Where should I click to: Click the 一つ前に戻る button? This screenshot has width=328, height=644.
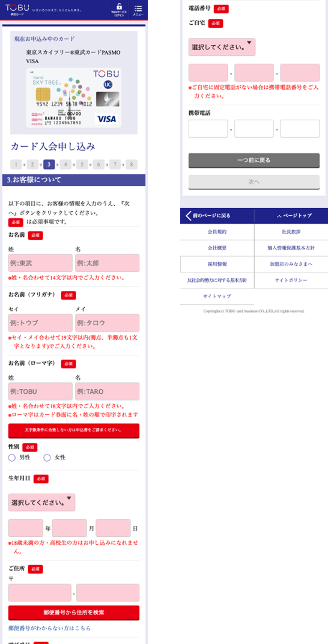[x=254, y=160]
